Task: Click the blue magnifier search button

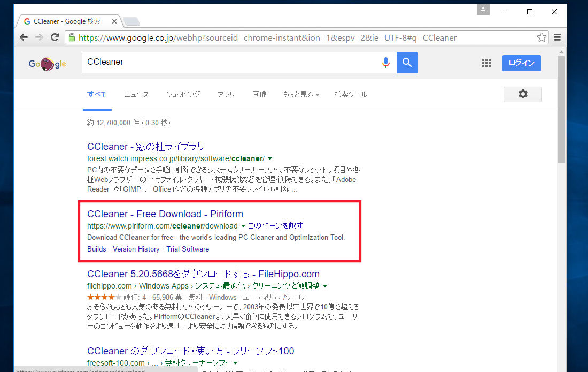Action: tap(407, 63)
